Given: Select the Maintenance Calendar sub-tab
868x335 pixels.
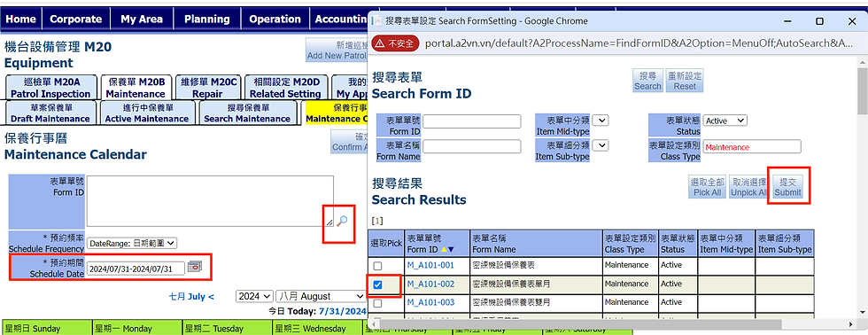Looking at the screenshot, I should (x=337, y=113).
